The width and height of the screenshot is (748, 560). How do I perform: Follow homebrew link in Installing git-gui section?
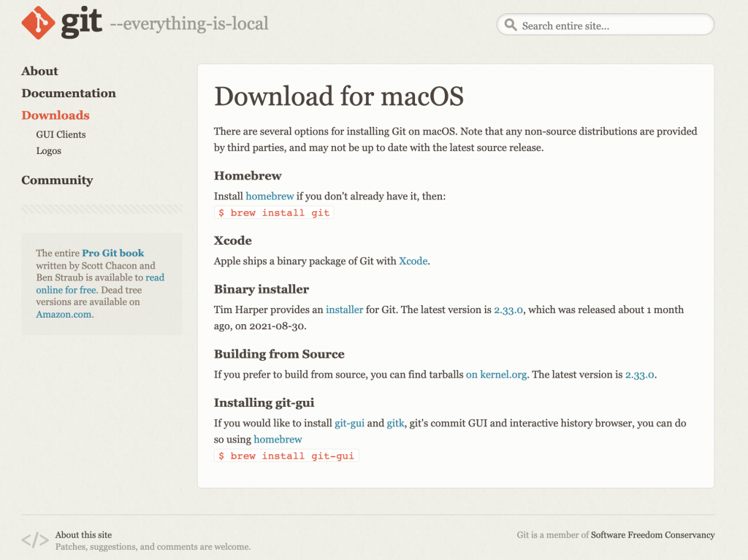click(278, 440)
